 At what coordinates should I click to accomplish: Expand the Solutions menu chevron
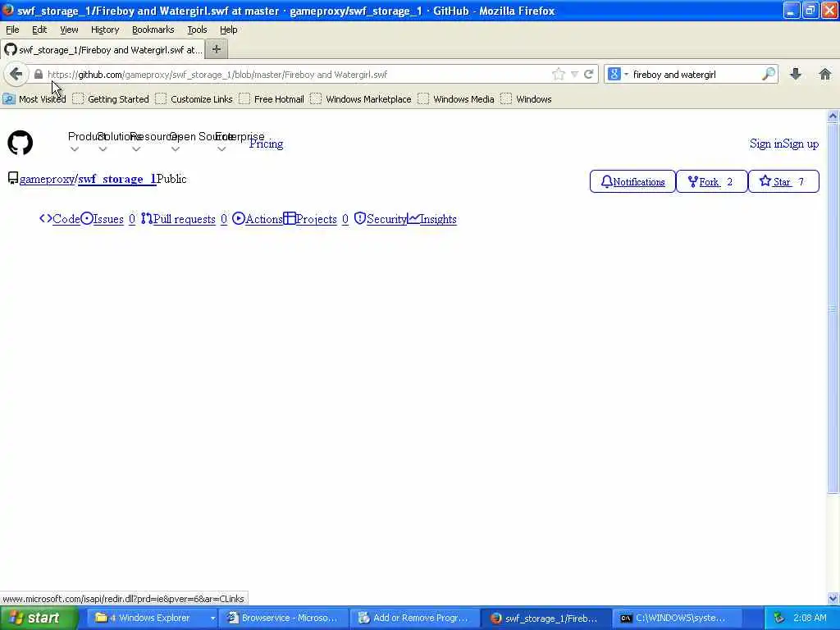(103, 149)
